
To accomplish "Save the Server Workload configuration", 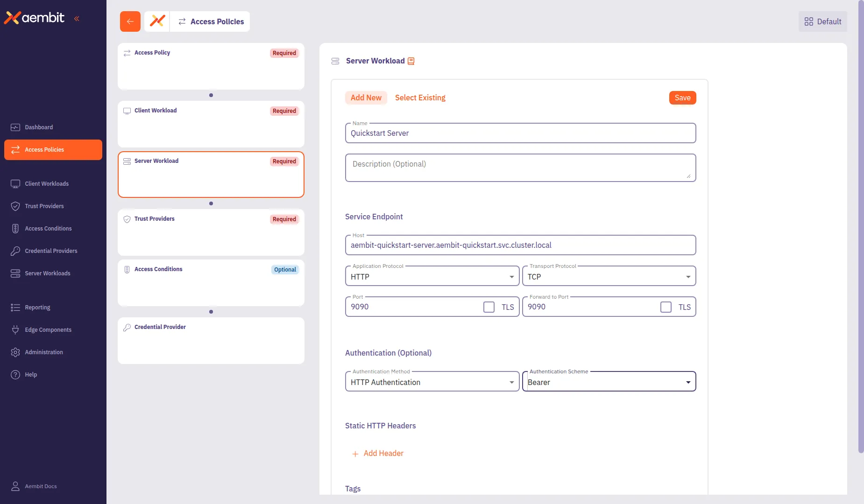I will pyautogui.click(x=682, y=98).
